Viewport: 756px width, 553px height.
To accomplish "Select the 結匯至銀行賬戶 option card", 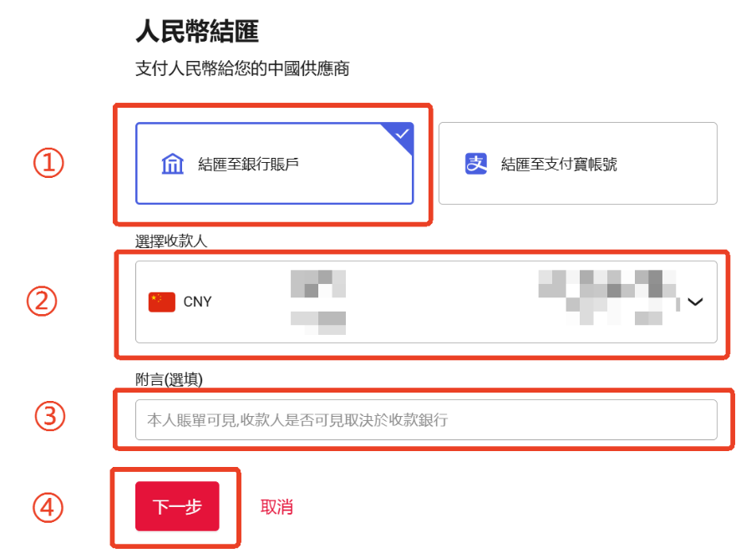I will tap(274, 164).
